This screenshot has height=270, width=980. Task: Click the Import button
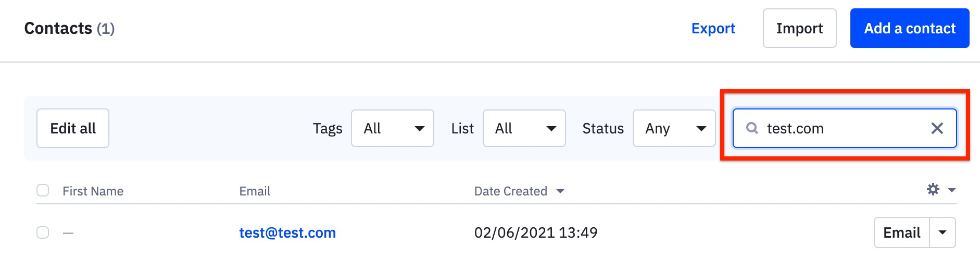(799, 28)
